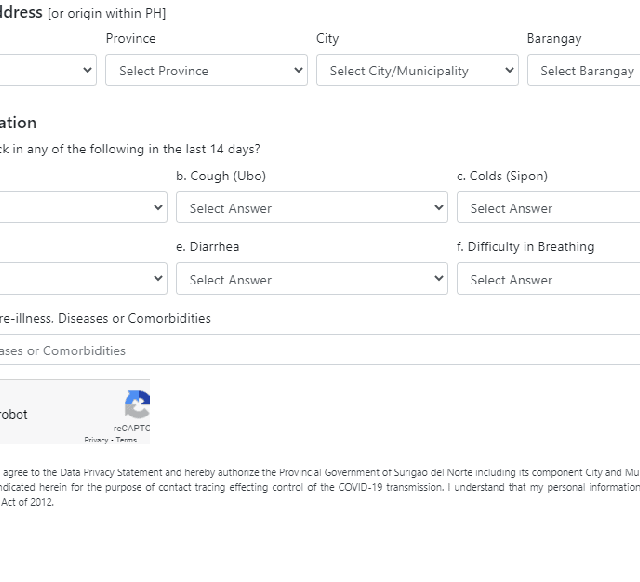Open the Colds (Sipon) answer dropdown

click(x=548, y=208)
